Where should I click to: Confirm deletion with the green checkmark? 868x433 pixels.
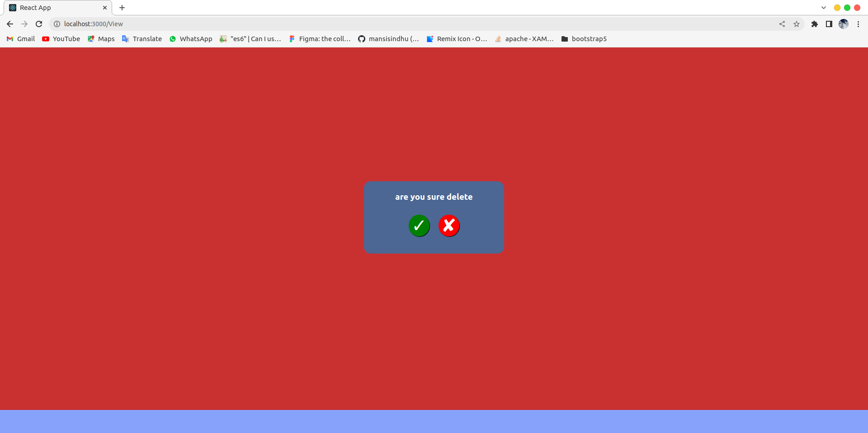coord(419,226)
